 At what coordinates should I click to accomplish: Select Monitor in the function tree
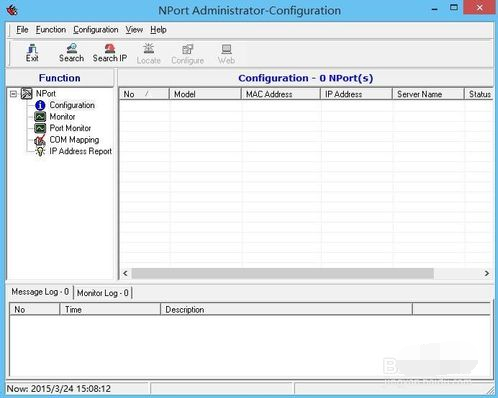[62, 117]
